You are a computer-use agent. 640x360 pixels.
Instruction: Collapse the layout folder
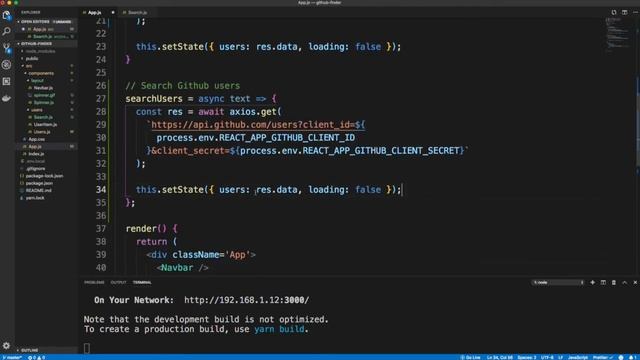[37, 80]
